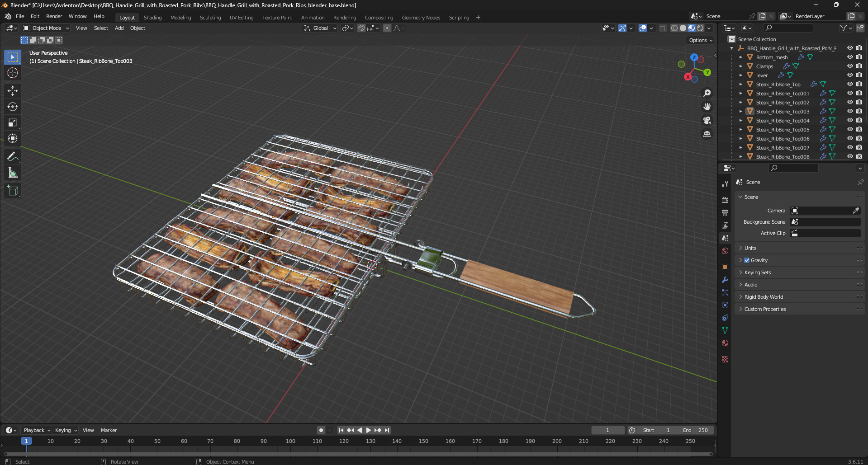Choose the Select Box tool
Viewport: 868px width, 465px height.
coord(13,57)
